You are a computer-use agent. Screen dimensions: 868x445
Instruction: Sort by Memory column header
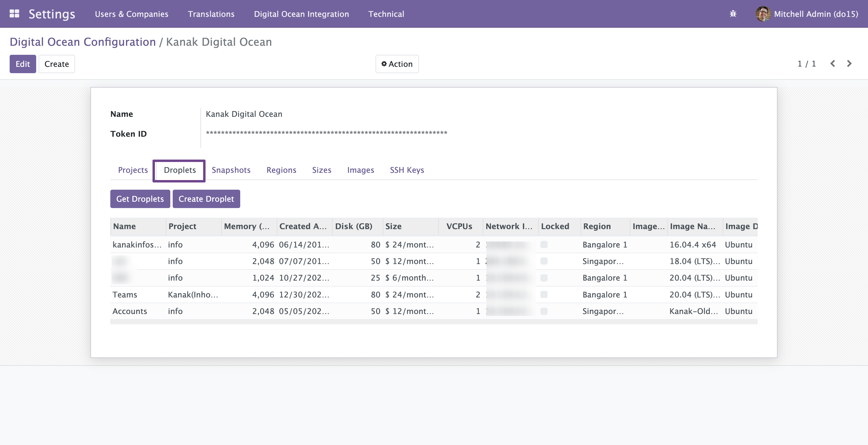point(249,226)
